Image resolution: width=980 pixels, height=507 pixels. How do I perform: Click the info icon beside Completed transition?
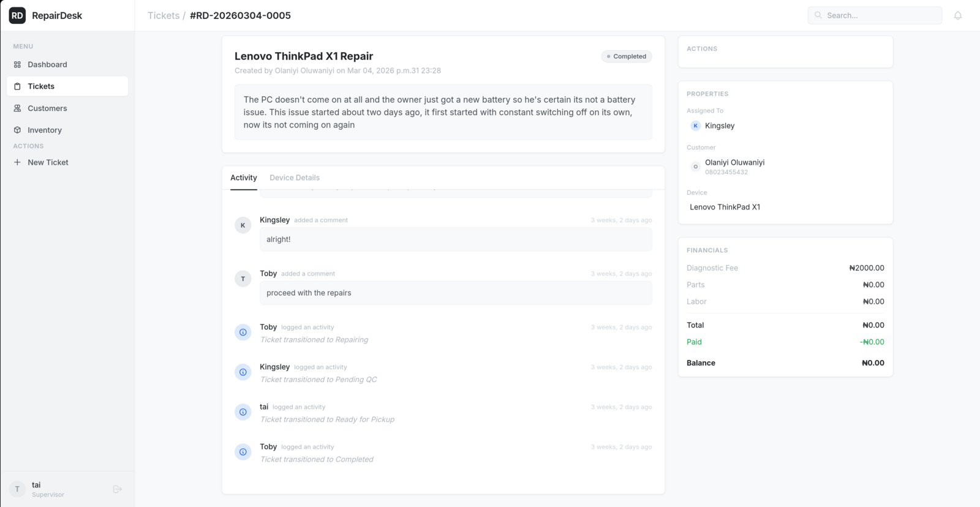[x=243, y=452]
